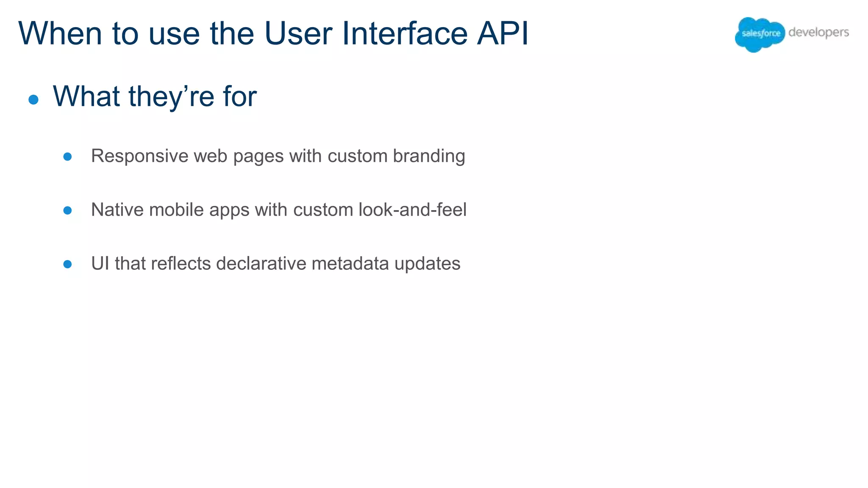Click the word 'UI' starting the third sub-bullet
This screenshot has width=868, height=488.
point(100,263)
